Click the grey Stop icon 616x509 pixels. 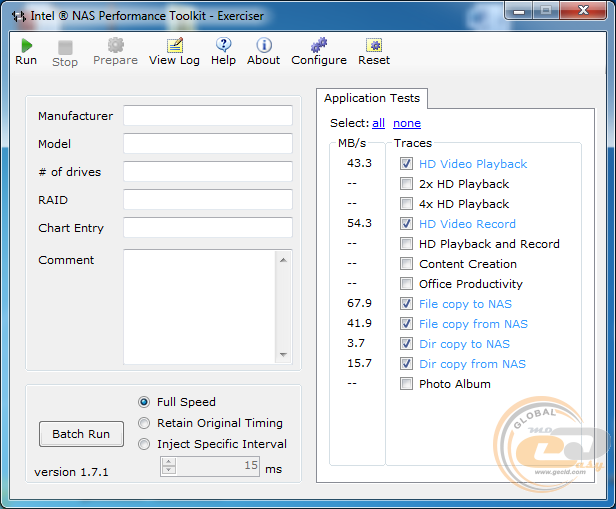tap(65, 48)
